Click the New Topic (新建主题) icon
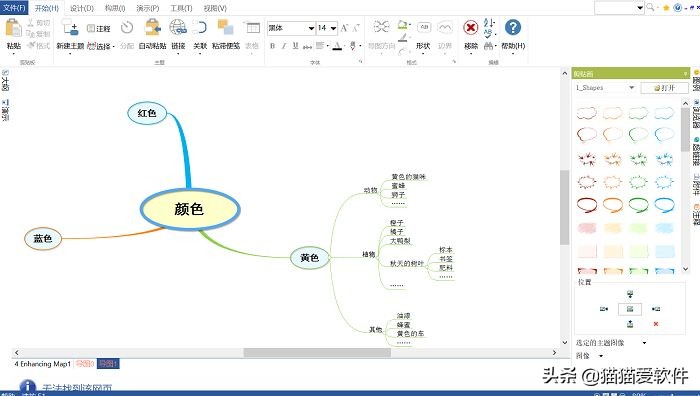700x396 pixels. point(70,28)
